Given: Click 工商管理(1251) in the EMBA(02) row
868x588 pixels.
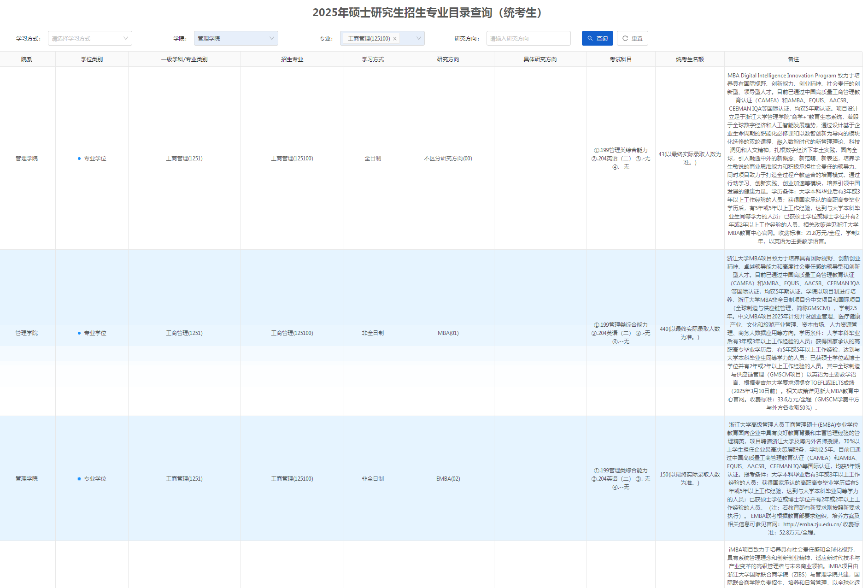Looking at the screenshot, I should pyautogui.click(x=184, y=479).
